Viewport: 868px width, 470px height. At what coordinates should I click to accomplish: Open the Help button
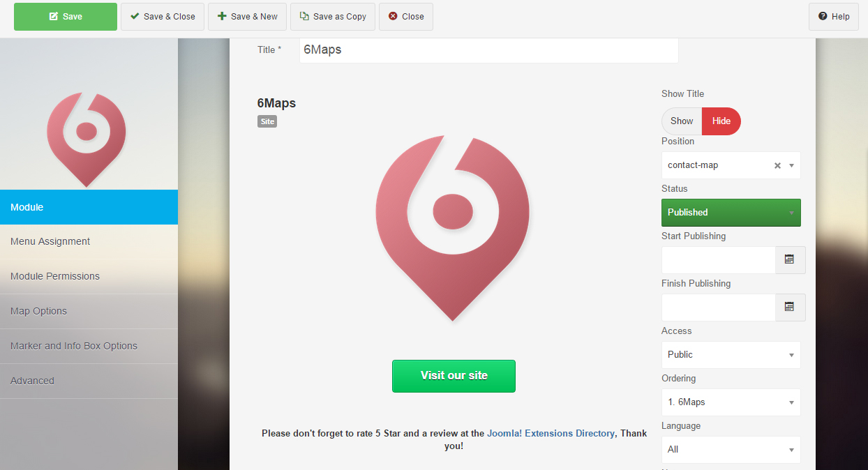[x=834, y=17]
